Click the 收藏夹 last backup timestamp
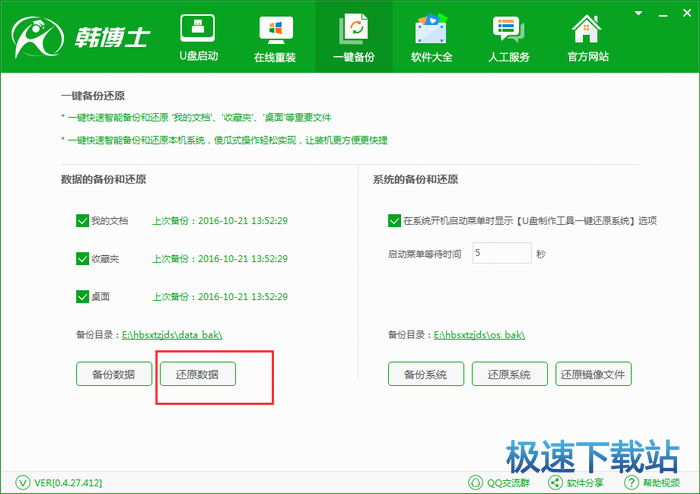This screenshot has height=494, width=700. (220, 259)
